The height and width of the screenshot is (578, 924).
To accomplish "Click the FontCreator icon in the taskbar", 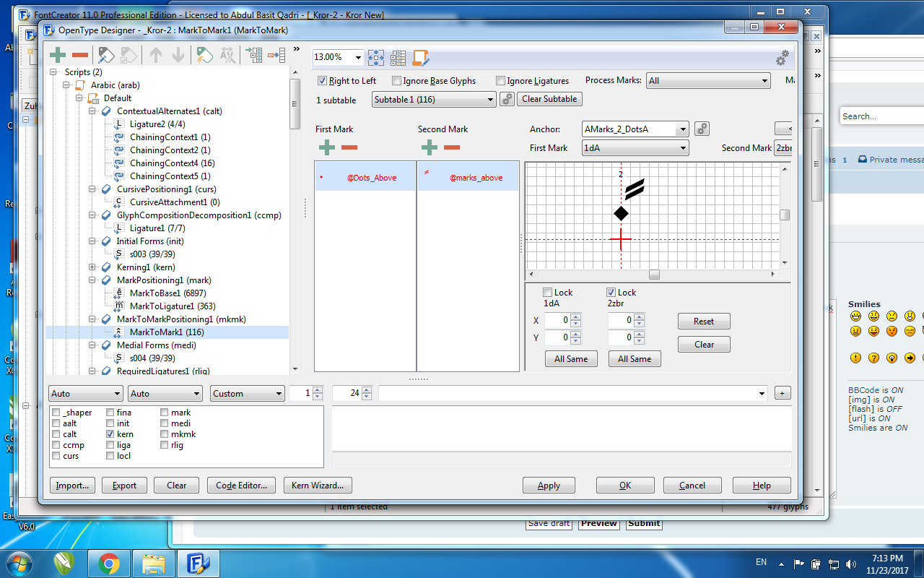I will 198,564.
